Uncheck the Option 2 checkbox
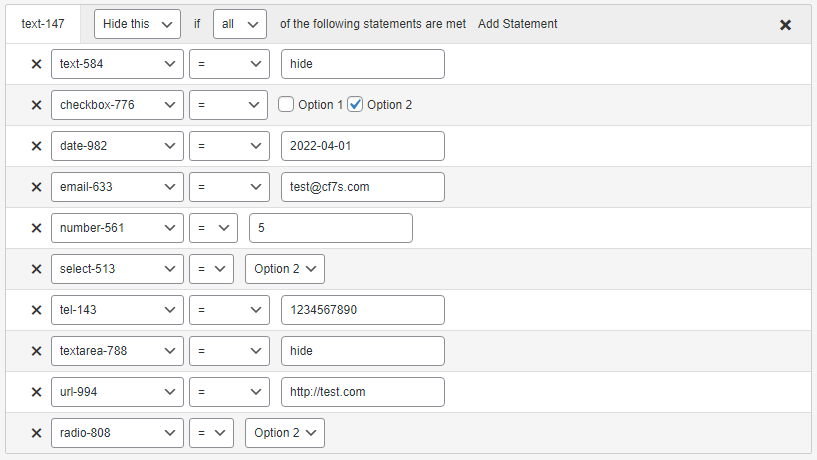The image size is (817, 460). (356, 105)
